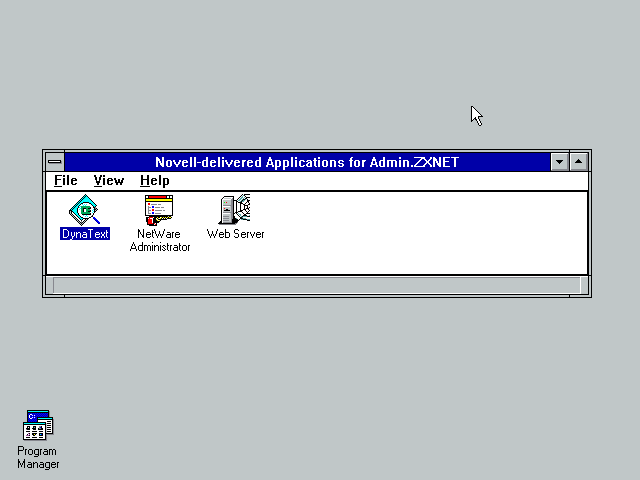The width and height of the screenshot is (640, 480).
Task: Minimize the Novell Applications window
Action: tap(559, 162)
